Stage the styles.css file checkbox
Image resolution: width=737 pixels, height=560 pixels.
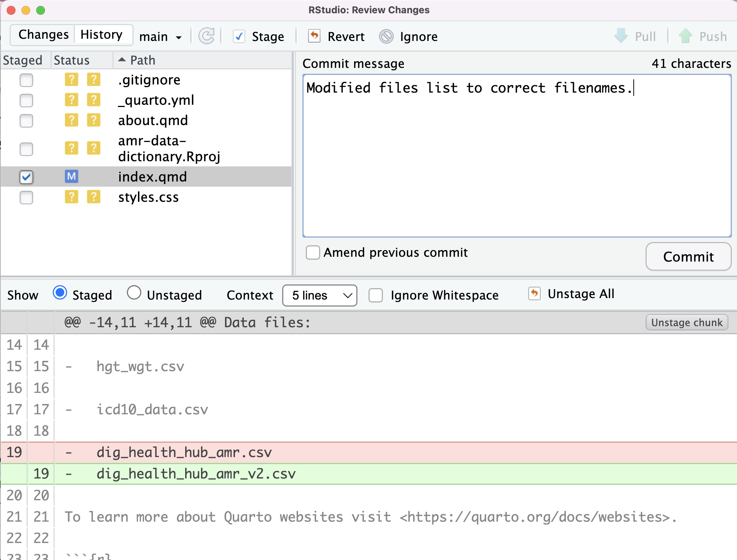26,197
